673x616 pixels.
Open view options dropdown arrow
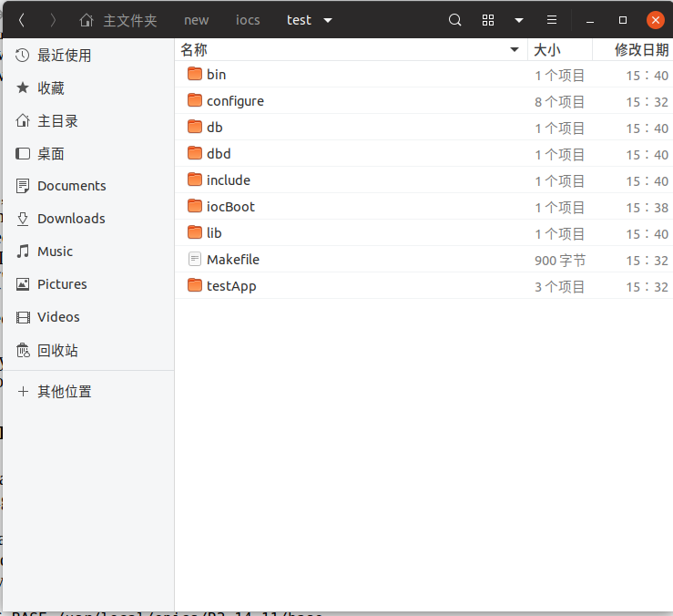click(x=518, y=20)
